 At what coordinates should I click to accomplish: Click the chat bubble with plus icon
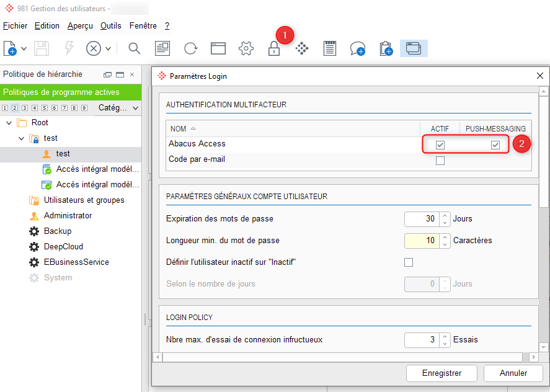pyautogui.click(x=358, y=48)
